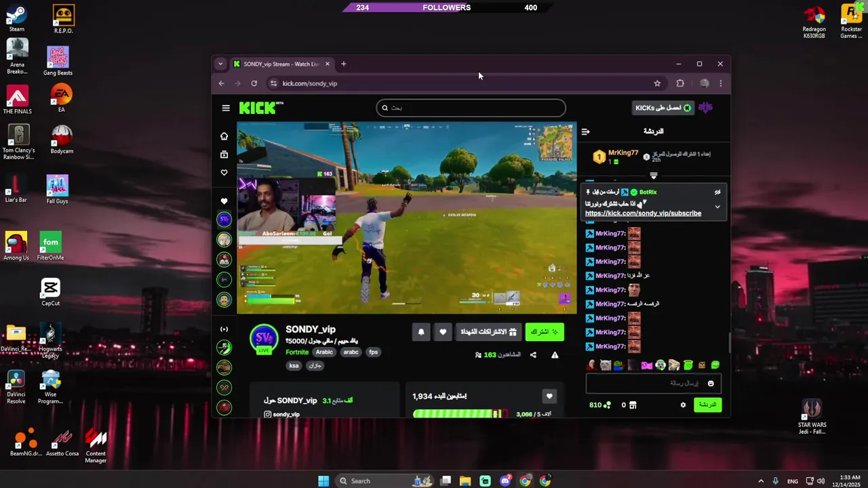Click the notification bell button

(x=421, y=331)
